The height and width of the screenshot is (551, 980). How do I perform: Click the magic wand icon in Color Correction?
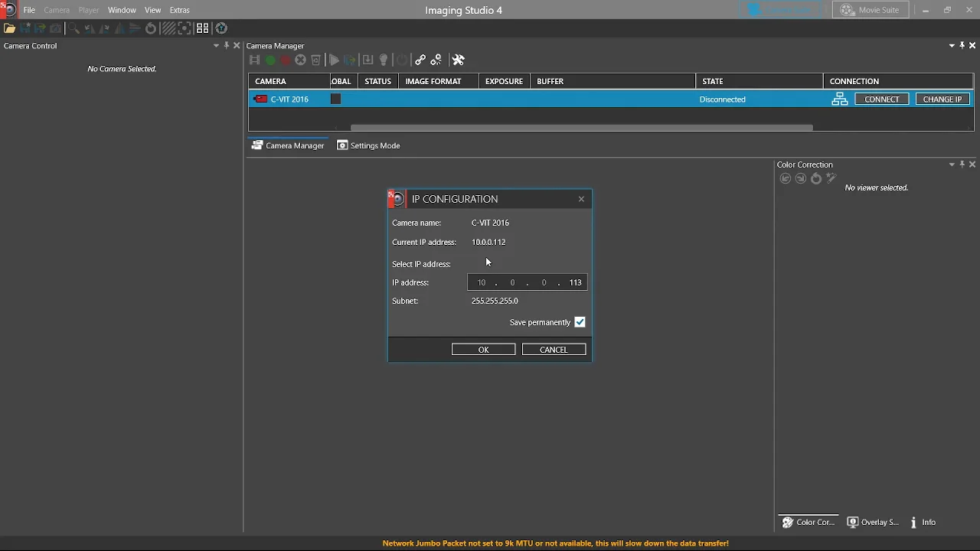[x=831, y=178]
